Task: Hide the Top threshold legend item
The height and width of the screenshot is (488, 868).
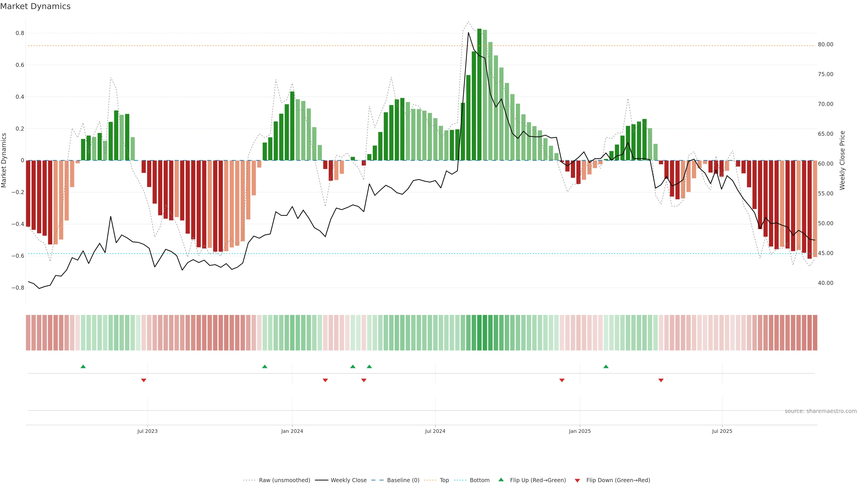Action: (444, 480)
